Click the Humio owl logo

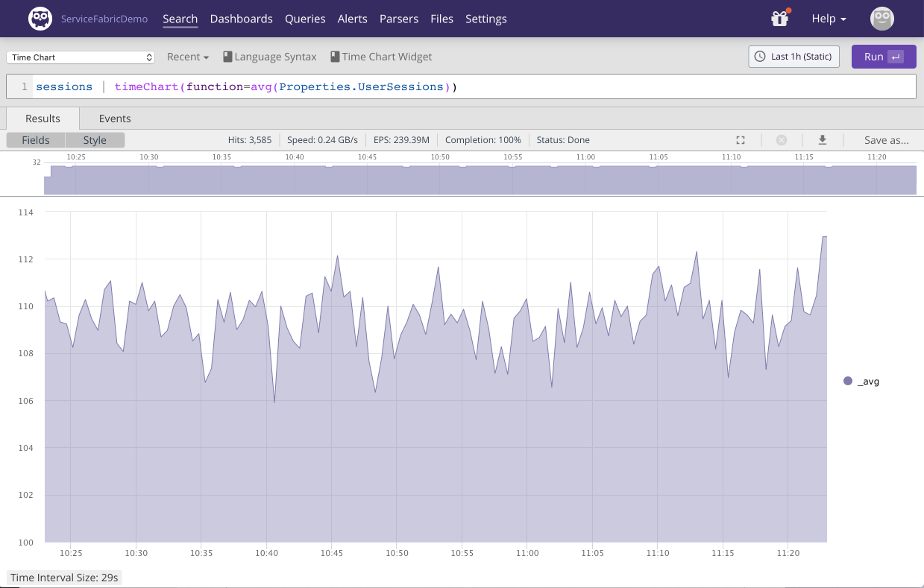[x=40, y=19]
